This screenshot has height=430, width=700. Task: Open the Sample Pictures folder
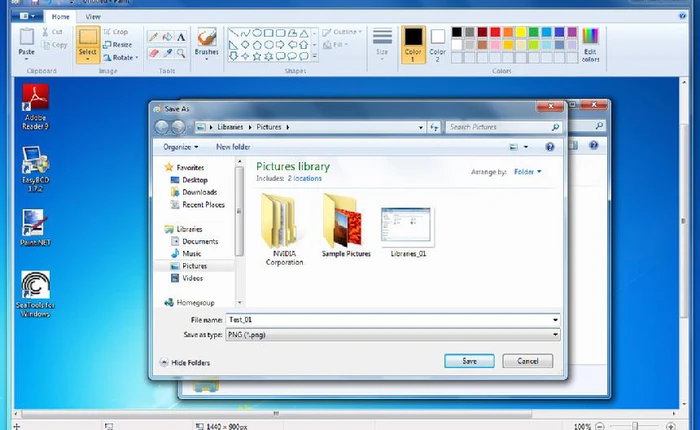[x=346, y=225]
